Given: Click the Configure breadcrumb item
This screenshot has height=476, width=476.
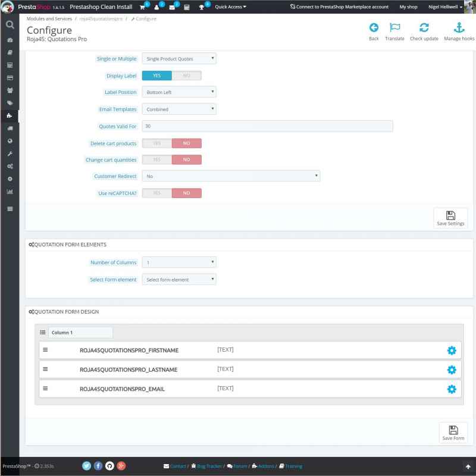Looking at the screenshot, I should (144, 19).
